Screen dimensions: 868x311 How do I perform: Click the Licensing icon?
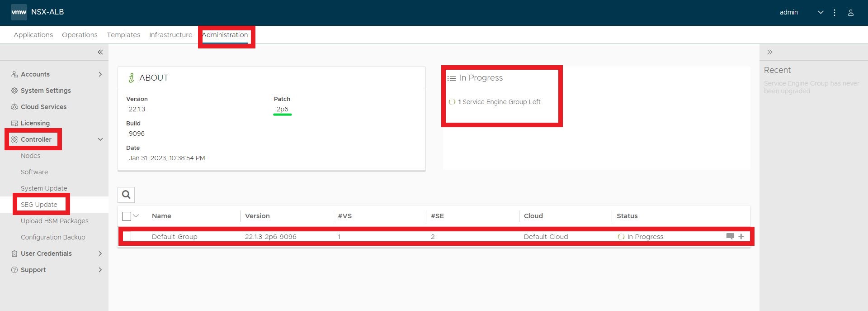pos(14,123)
